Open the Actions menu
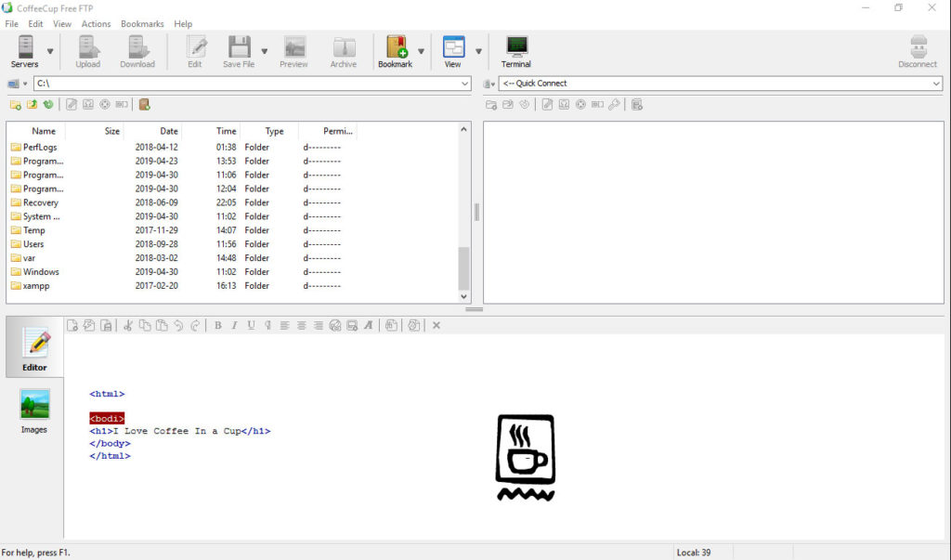The width and height of the screenshot is (951, 560). coord(96,24)
